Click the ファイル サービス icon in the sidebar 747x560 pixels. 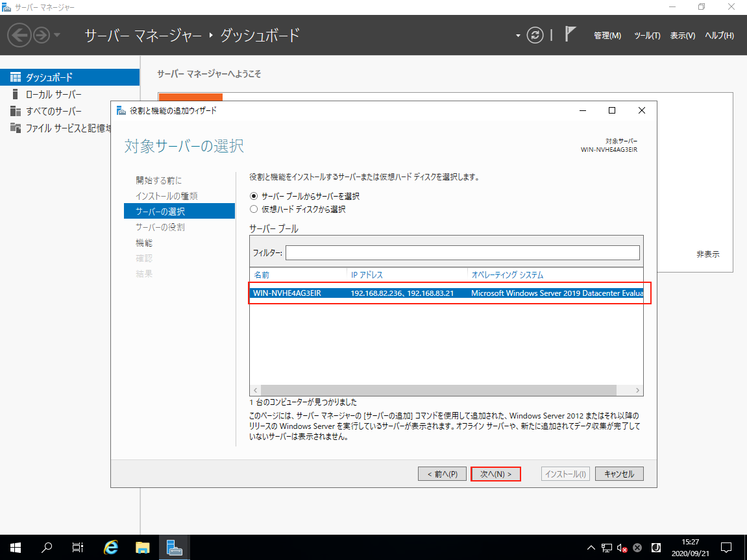(16, 128)
